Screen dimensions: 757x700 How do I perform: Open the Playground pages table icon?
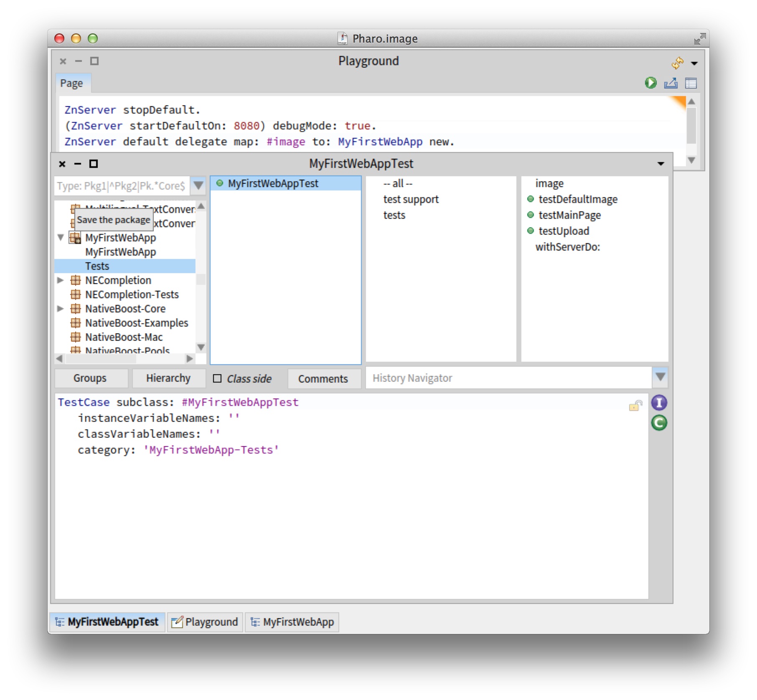[691, 83]
